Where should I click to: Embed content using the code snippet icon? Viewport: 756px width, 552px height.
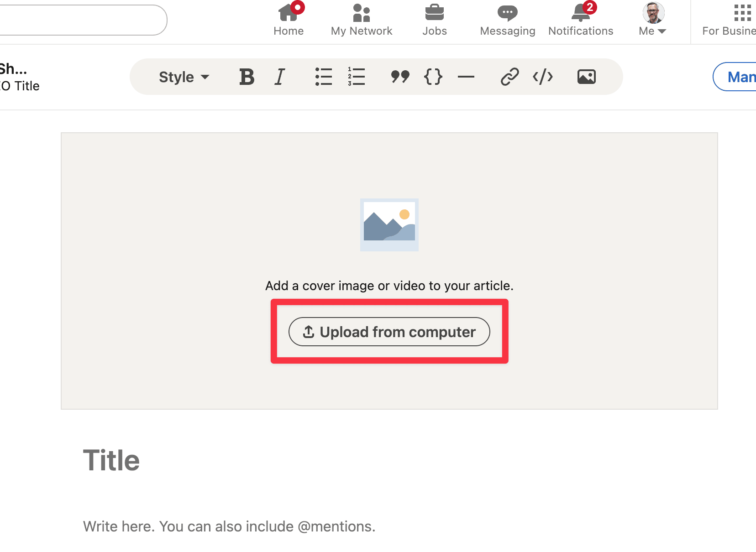pos(543,77)
